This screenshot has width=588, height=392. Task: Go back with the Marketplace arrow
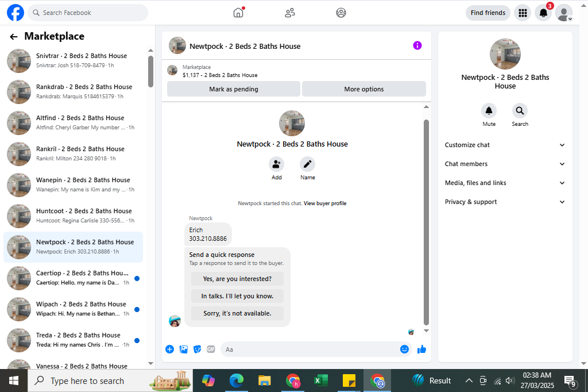click(x=14, y=36)
